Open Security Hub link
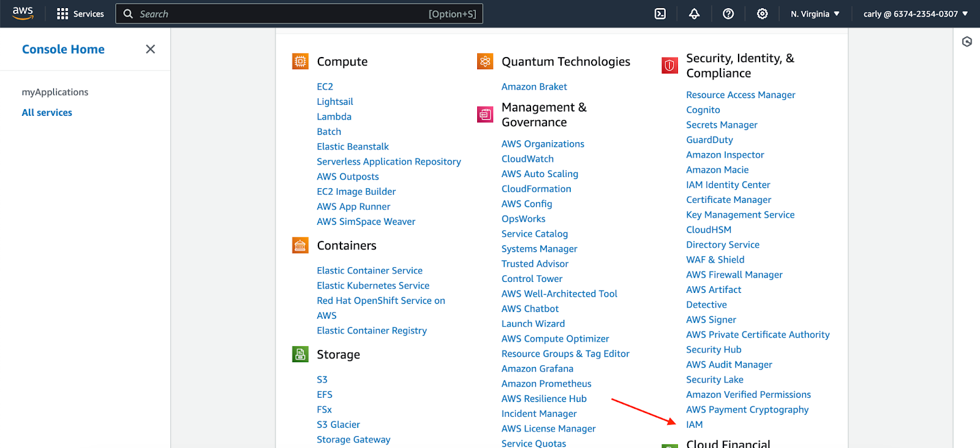980x448 pixels. coord(714,350)
